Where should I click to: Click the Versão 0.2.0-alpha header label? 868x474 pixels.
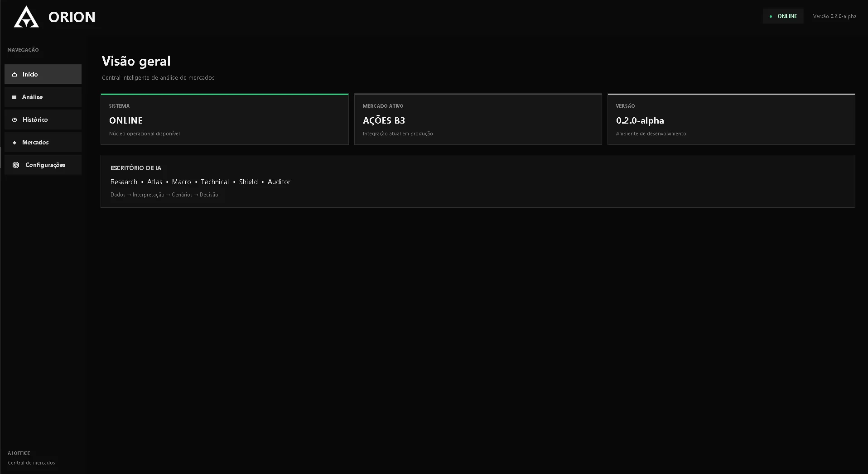pyautogui.click(x=834, y=16)
